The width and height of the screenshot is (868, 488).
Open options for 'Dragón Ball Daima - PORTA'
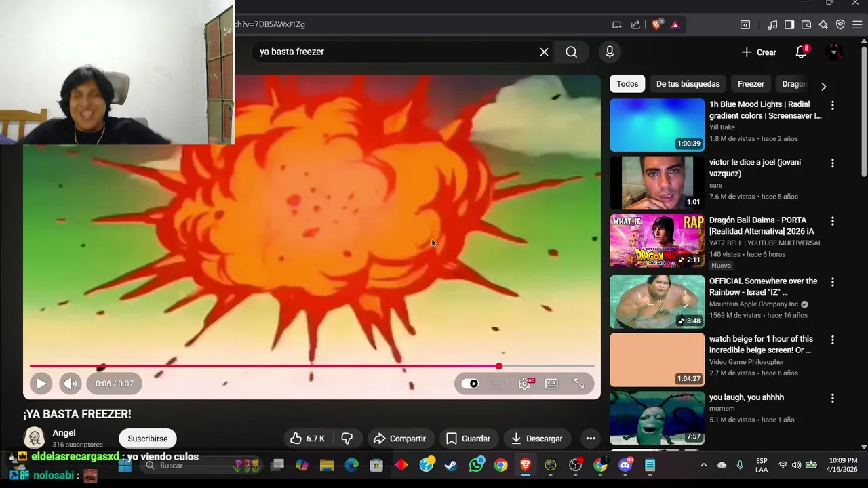click(833, 221)
